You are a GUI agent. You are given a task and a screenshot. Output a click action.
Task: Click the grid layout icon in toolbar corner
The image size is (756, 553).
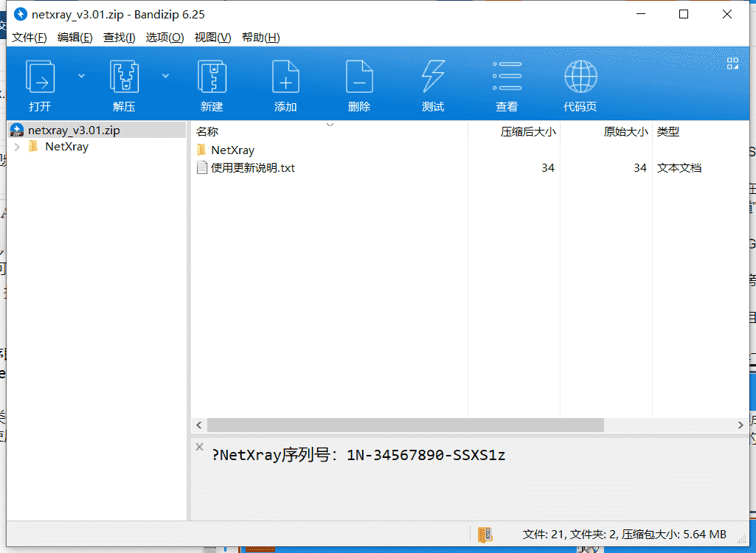point(733,63)
